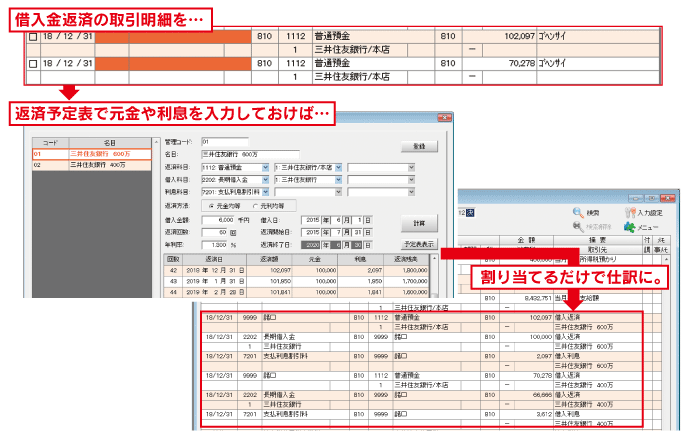Click the 返済日 column header
The image size is (690, 440).
[x=214, y=259]
